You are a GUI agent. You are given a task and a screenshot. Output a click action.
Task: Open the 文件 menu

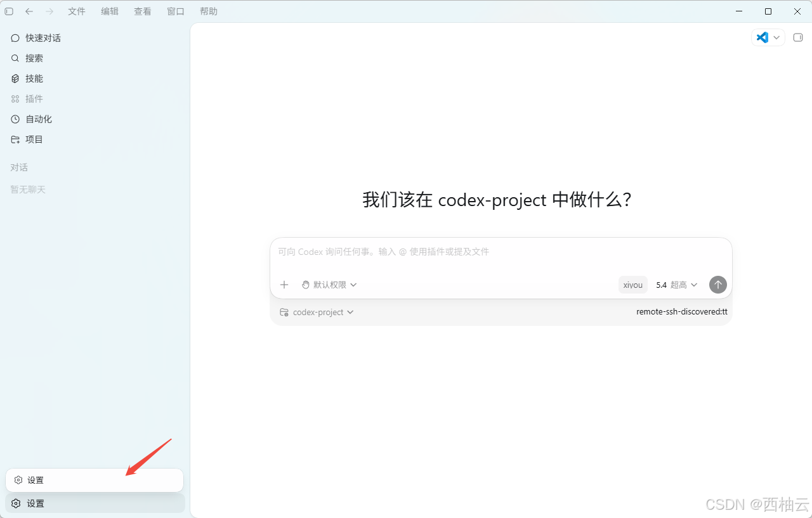coord(77,11)
